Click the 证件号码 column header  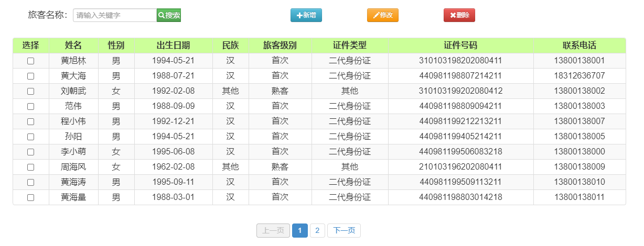461,46
